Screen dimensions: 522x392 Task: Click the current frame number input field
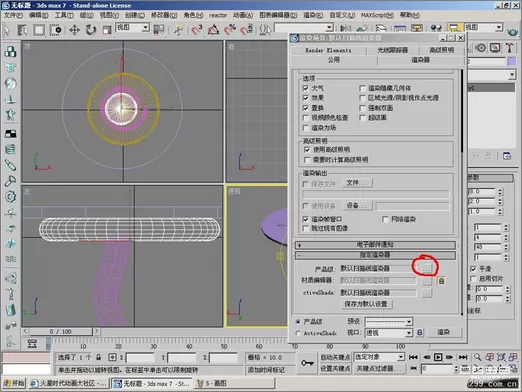point(437,369)
